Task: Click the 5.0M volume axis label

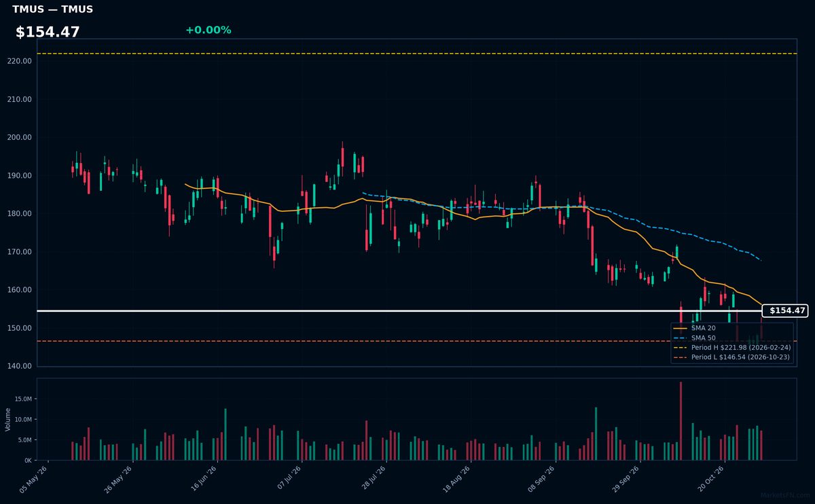Action: coord(24,440)
